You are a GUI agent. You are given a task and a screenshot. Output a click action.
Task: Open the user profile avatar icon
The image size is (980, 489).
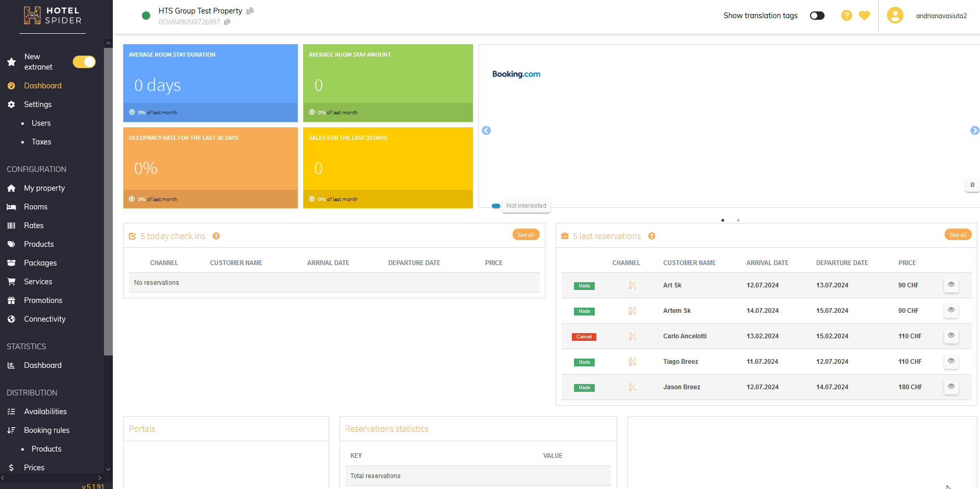pos(895,16)
